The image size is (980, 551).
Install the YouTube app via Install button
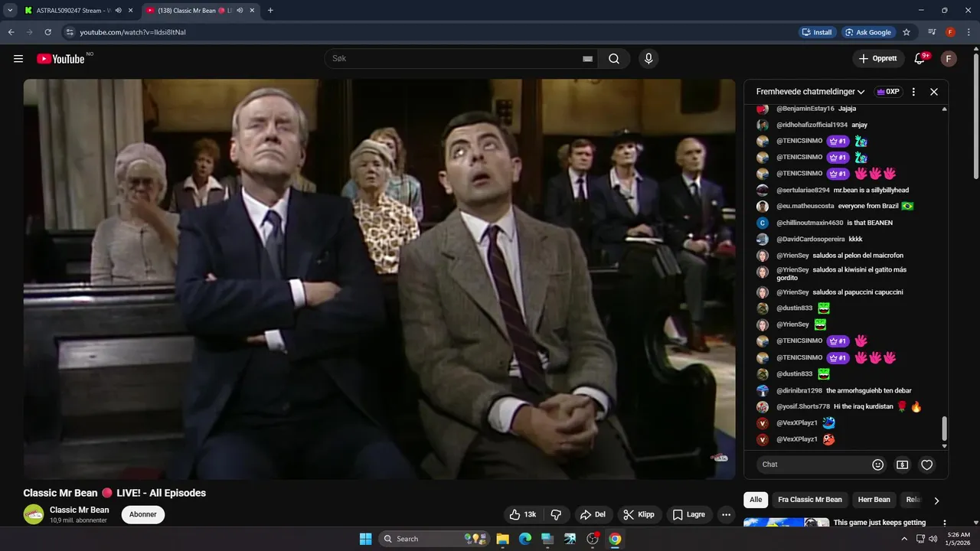(x=817, y=32)
